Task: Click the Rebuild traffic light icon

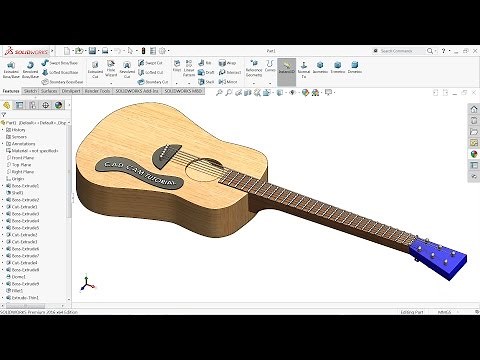Action: (x=143, y=51)
